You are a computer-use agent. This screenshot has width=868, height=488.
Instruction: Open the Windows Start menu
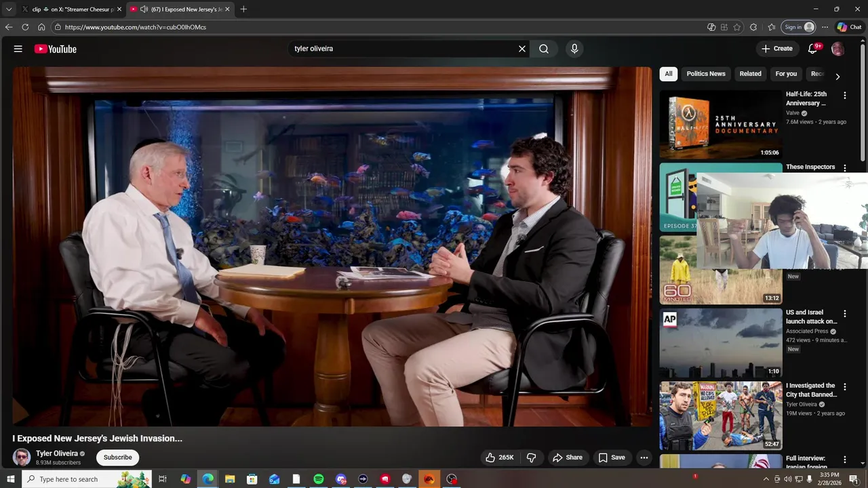point(11,479)
